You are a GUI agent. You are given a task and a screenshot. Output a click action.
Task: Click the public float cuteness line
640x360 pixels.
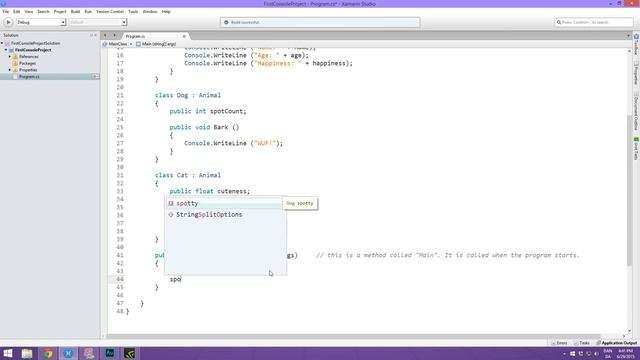pos(209,191)
